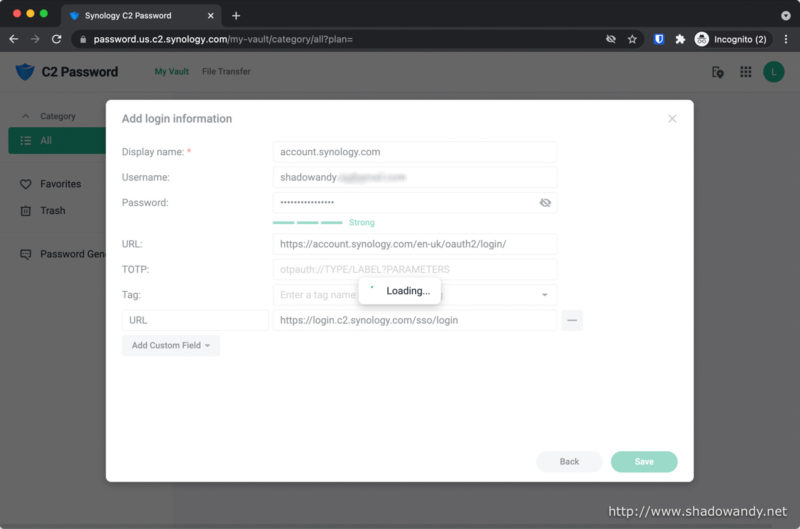Click the user avatar icon

[773, 72]
